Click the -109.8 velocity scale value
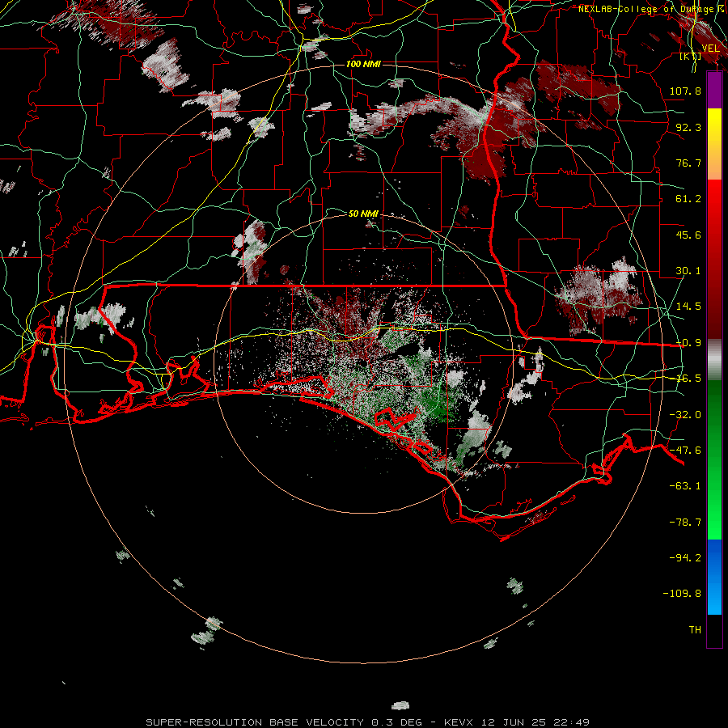 click(x=682, y=594)
